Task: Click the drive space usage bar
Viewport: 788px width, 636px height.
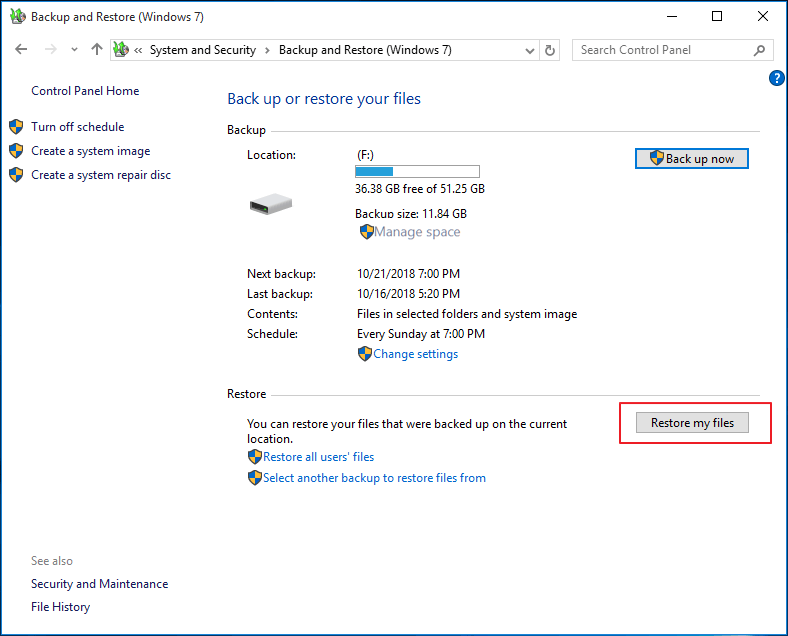Action: (417, 172)
